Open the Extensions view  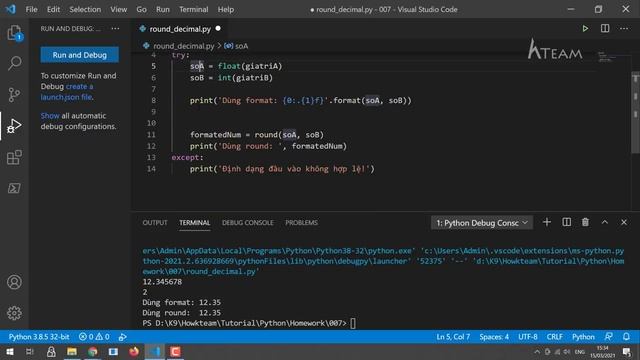[x=14, y=157]
